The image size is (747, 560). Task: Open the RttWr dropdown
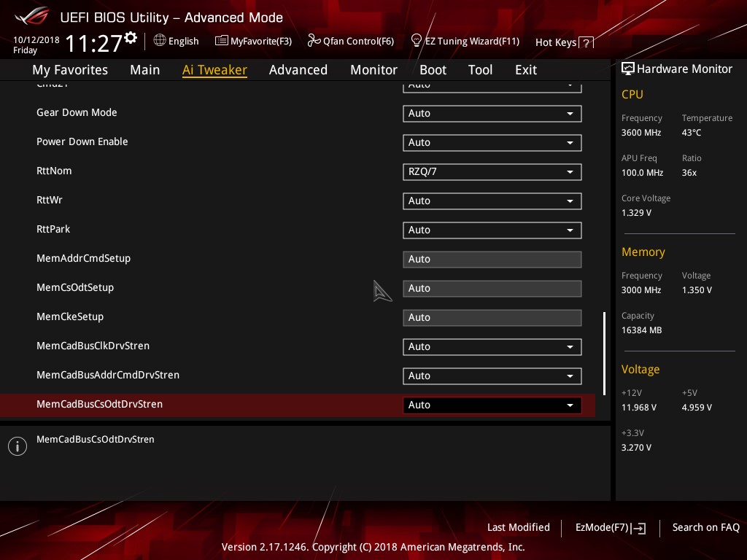(492, 201)
